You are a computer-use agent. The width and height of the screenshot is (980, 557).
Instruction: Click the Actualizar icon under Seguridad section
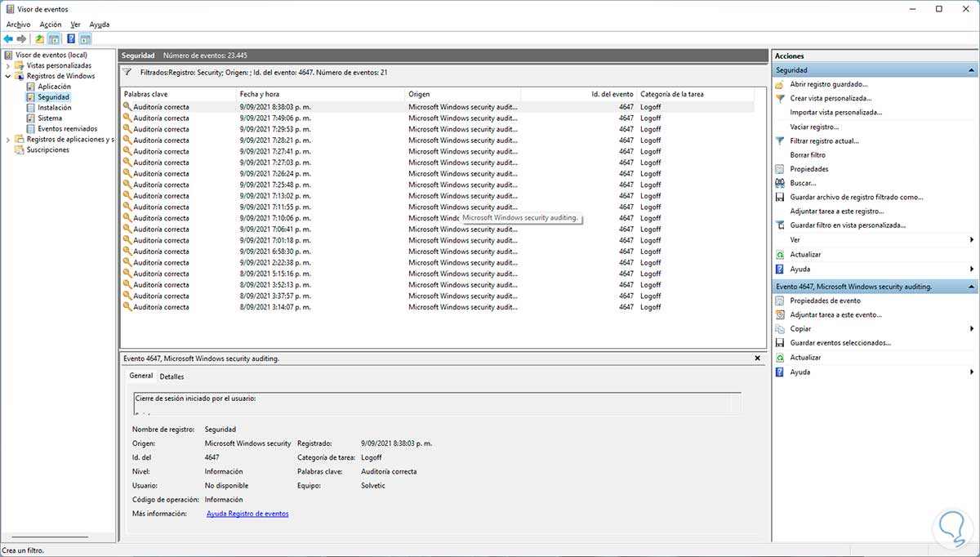(781, 255)
